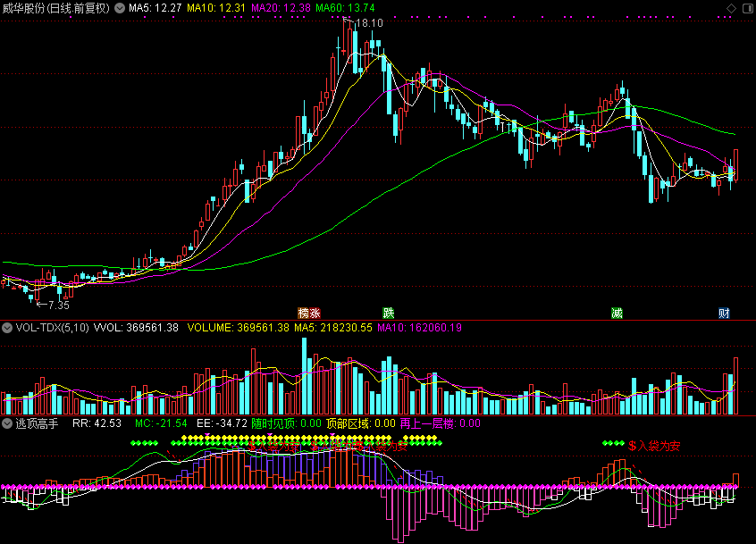Click the 榜涨 marker tag

[x=309, y=314]
